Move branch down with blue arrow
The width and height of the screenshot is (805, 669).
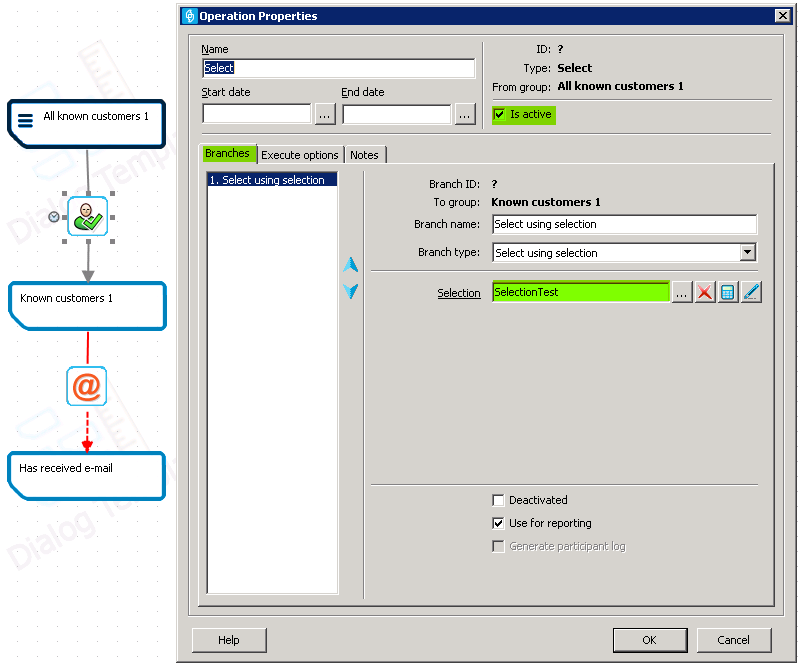pyautogui.click(x=350, y=292)
